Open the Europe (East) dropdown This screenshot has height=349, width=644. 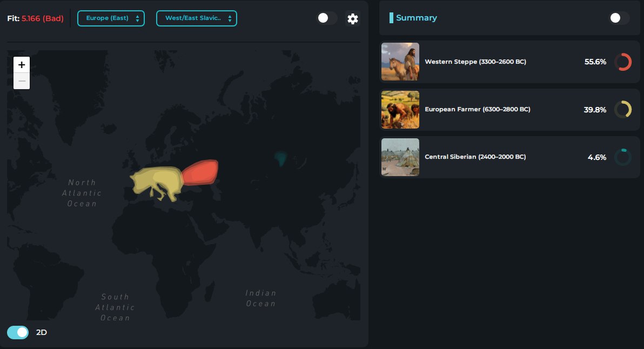click(111, 18)
